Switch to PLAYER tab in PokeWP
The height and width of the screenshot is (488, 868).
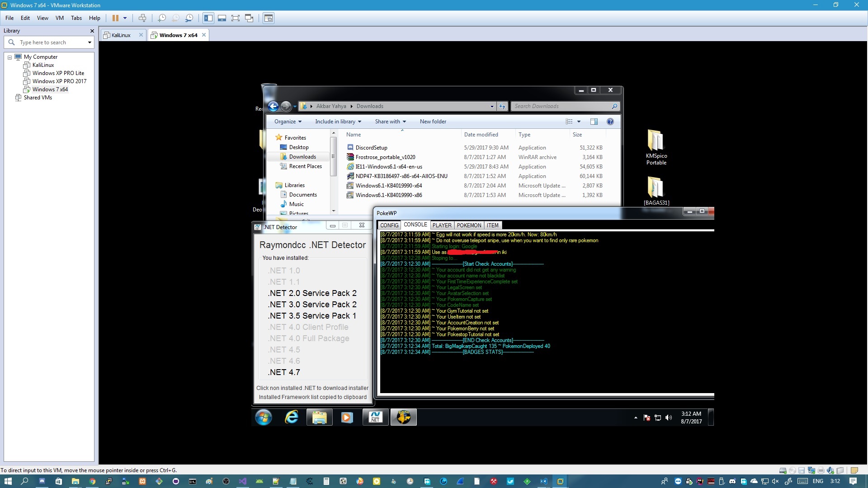tap(442, 225)
